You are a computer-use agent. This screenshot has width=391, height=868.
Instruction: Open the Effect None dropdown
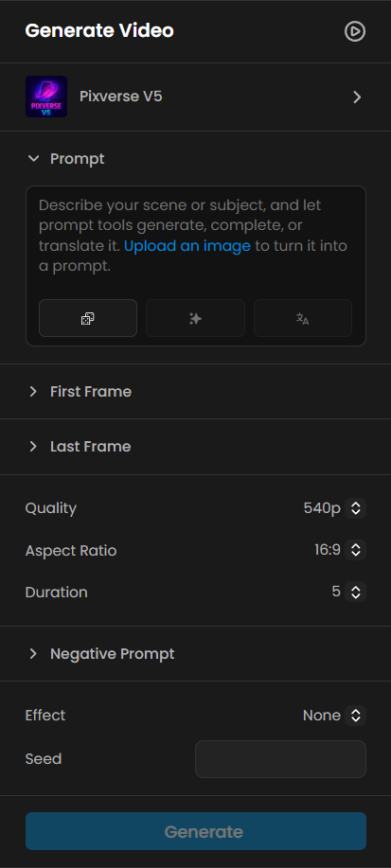click(x=356, y=716)
